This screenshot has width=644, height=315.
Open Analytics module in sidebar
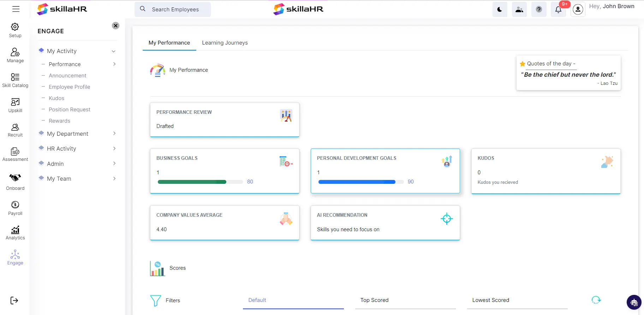(15, 233)
